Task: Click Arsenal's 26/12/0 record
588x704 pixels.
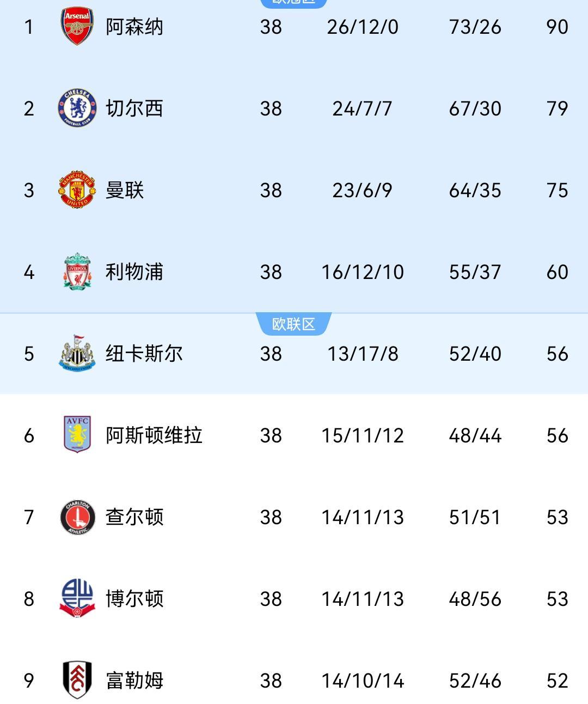Action: point(363,27)
